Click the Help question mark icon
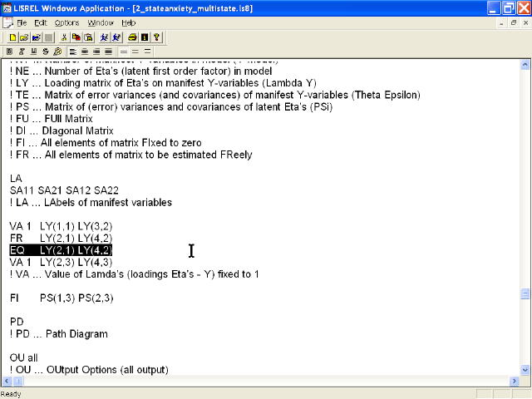Image resolution: width=532 pixels, height=399 pixels. click(156, 37)
